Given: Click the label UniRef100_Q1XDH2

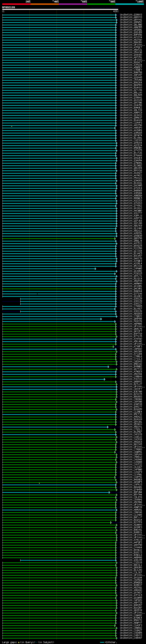Looking at the screenshot, I should click(131, 271).
